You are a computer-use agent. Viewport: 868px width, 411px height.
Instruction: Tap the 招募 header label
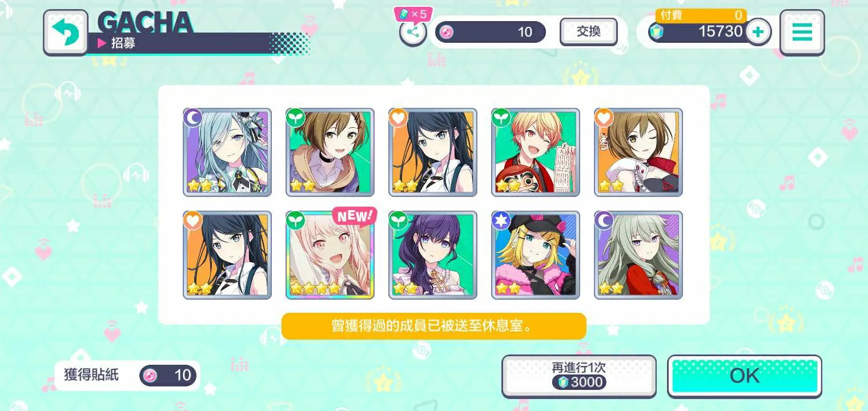click(123, 43)
